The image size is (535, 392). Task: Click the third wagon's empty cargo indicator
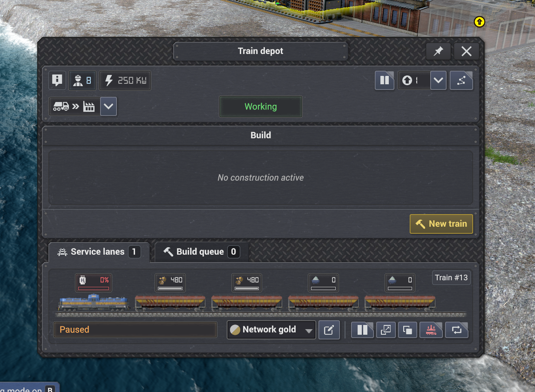[323, 283]
